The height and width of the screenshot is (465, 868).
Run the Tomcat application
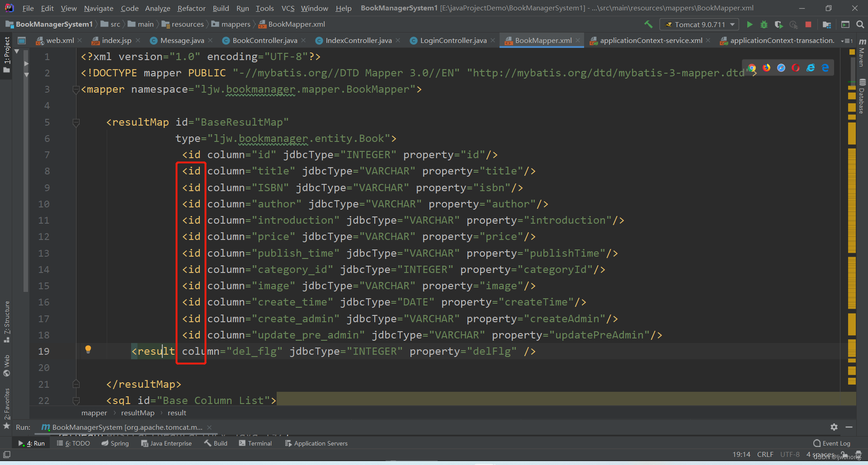tap(750, 24)
